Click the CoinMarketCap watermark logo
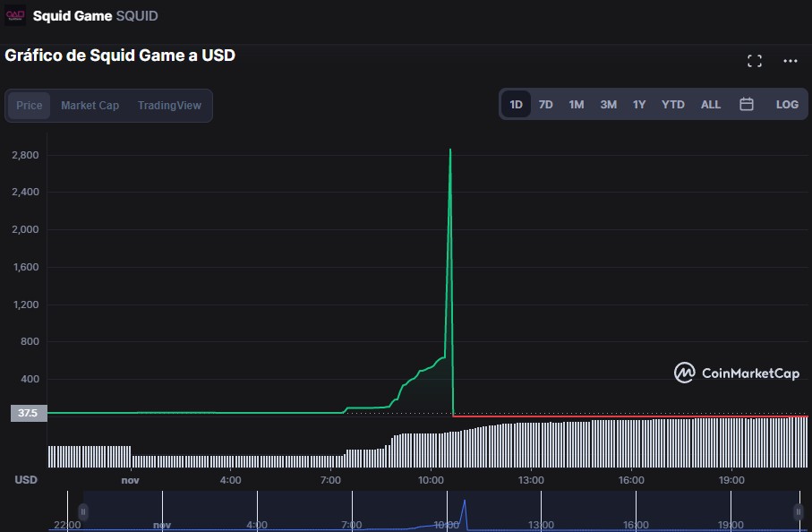The image size is (812, 532). click(737, 373)
